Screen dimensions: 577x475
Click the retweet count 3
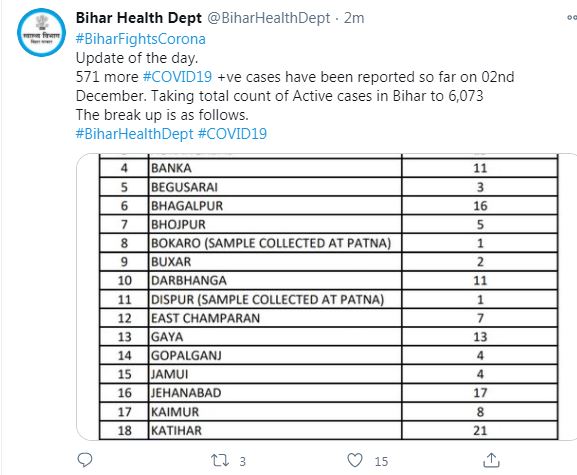tap(243, 461)
